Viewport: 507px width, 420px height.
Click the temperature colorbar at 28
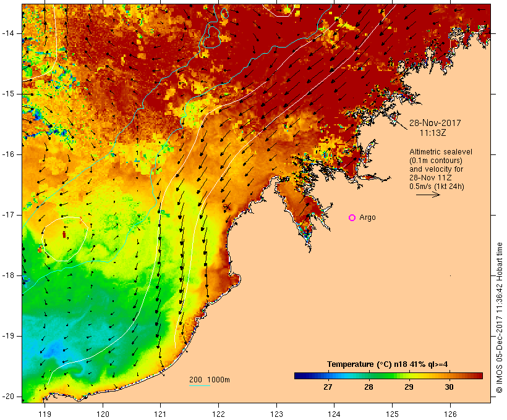tap(369, 376)
